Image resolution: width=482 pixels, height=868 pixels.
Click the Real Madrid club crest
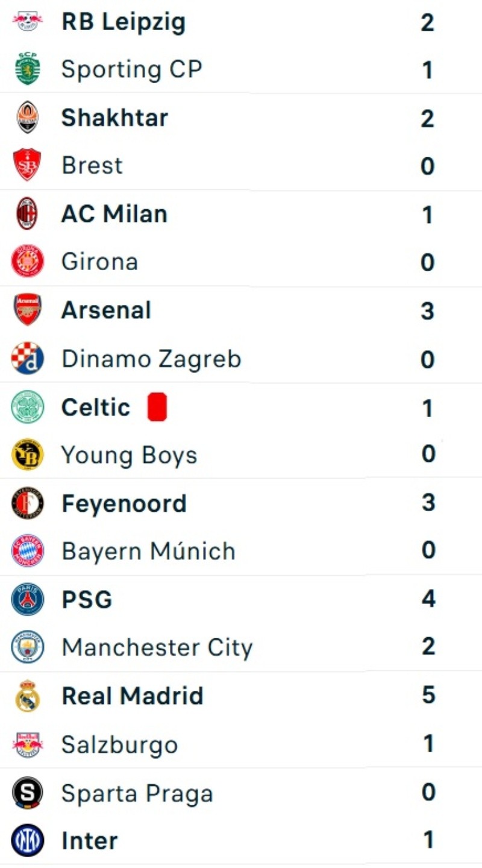coord(27,696)
